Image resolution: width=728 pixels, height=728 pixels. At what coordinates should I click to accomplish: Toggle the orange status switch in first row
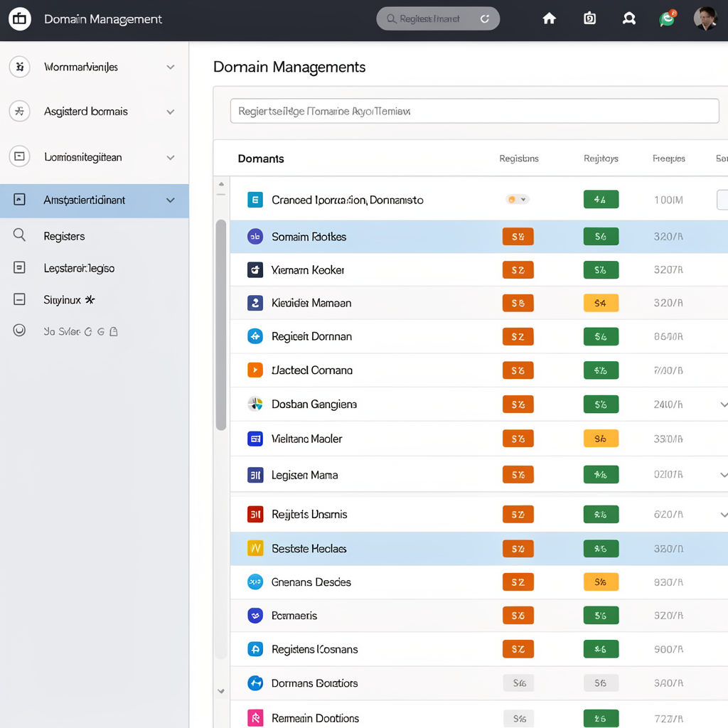[518, 200]
